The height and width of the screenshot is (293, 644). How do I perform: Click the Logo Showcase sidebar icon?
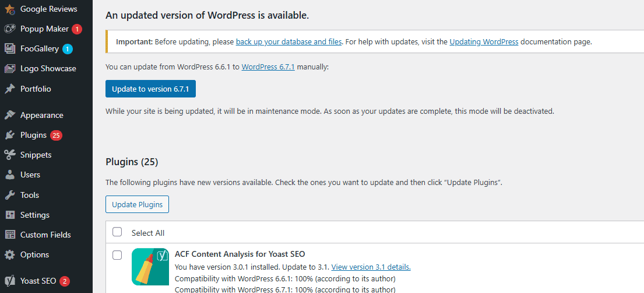(x=10, y=69)
